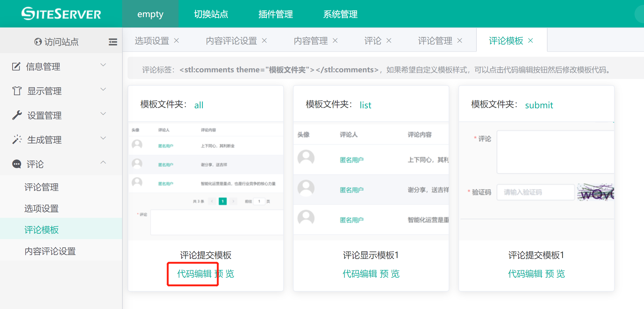Click the sidebar collapse hamburger icon
This screenshot has width=644, height=309.
coord(113,42)
